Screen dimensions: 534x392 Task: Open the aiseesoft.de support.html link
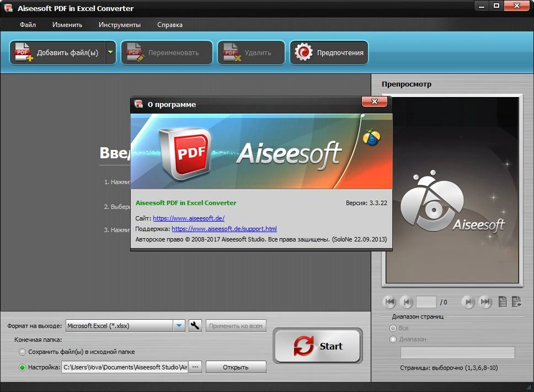(x=224, y=229)
